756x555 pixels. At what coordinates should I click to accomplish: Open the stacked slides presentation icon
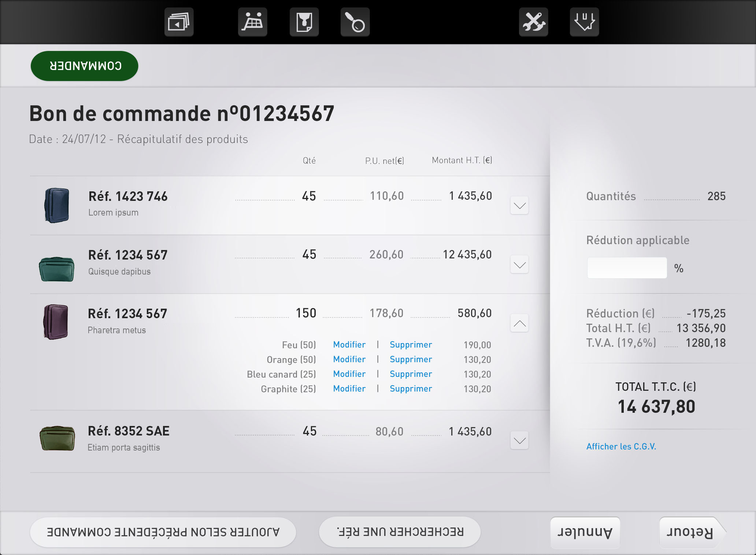point(179,22)
